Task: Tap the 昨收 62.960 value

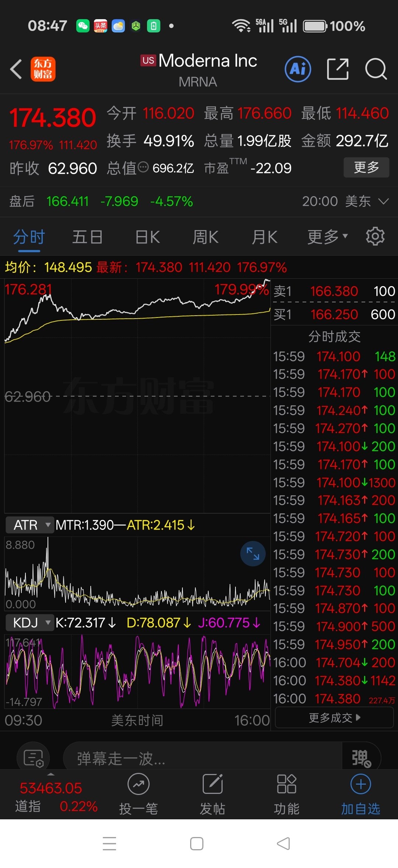Action: click(x=72, y=168)
